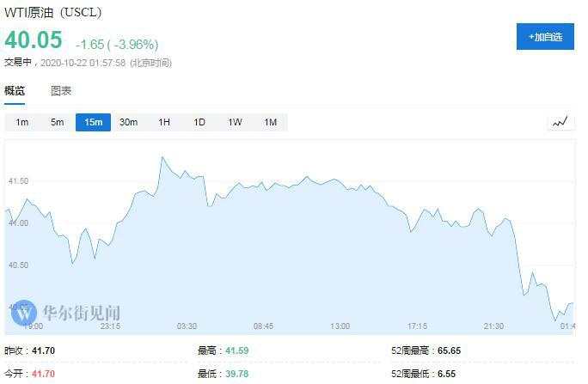Click the 03:30 peak on price chart
This screenshot has width=588, height=384.
pyautogui.click(x=162, y=158)
